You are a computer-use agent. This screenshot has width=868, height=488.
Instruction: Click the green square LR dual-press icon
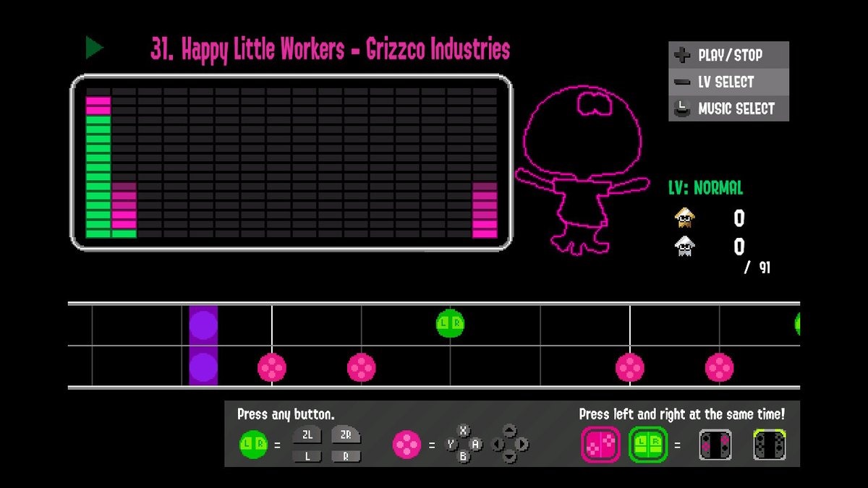coord(647,445)
